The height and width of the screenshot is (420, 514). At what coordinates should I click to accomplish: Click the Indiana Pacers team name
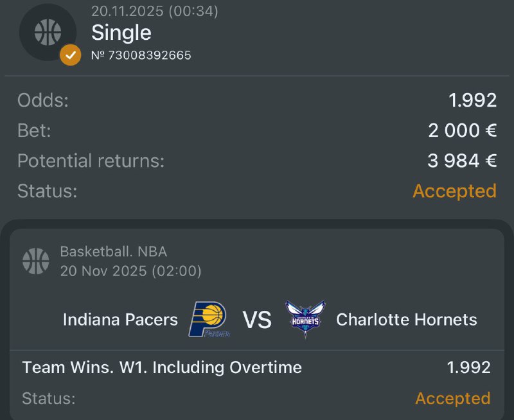click(x=120, y=319)
